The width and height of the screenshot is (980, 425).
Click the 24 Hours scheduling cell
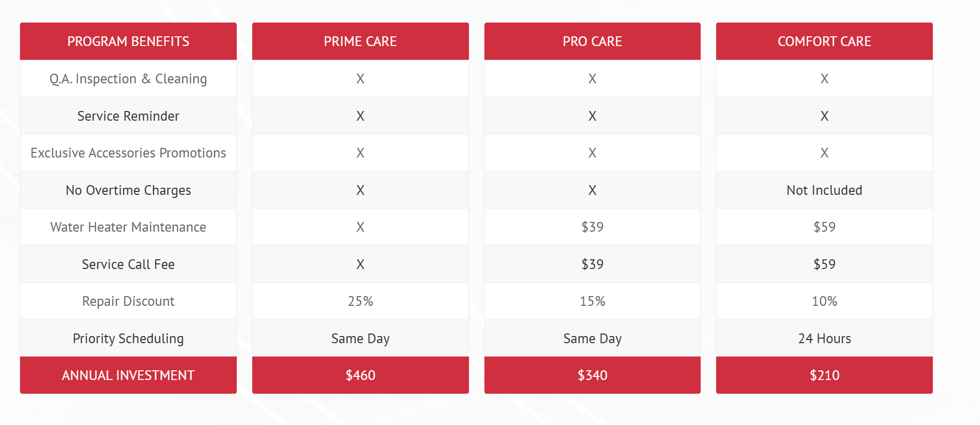pos(824,339)
